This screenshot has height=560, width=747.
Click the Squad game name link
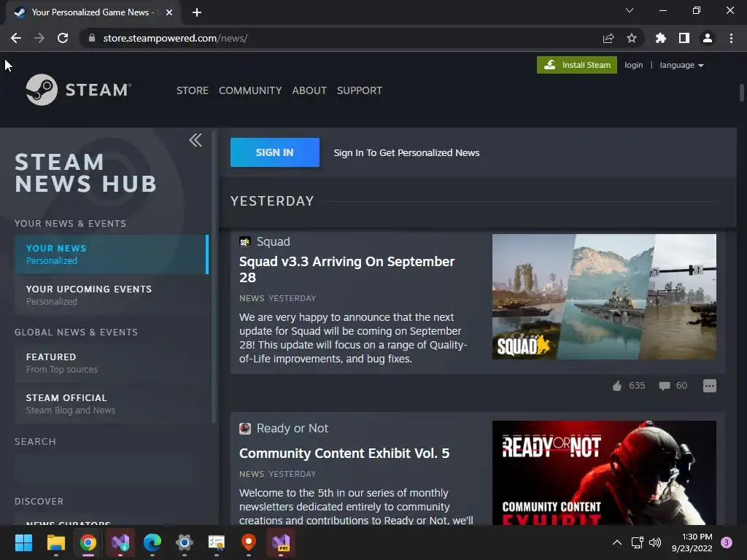click(x=273, y=242)
